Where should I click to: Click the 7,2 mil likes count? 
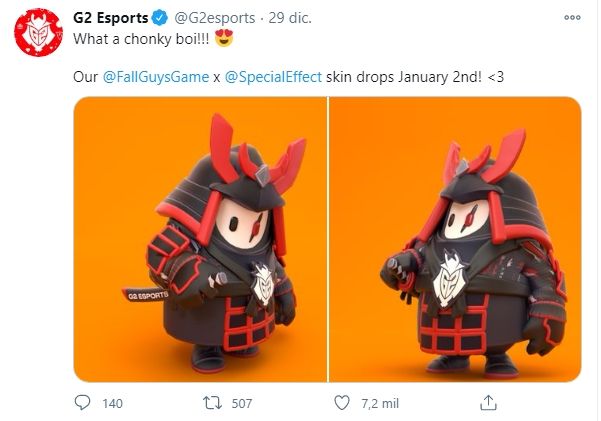[x=380, y=403]
